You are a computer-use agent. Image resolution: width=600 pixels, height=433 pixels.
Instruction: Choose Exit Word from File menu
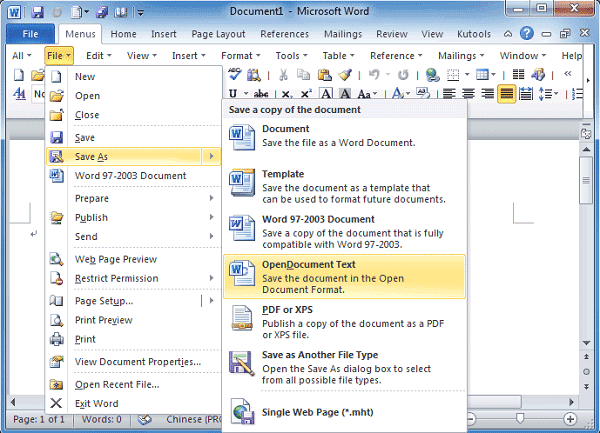[134, 403]
